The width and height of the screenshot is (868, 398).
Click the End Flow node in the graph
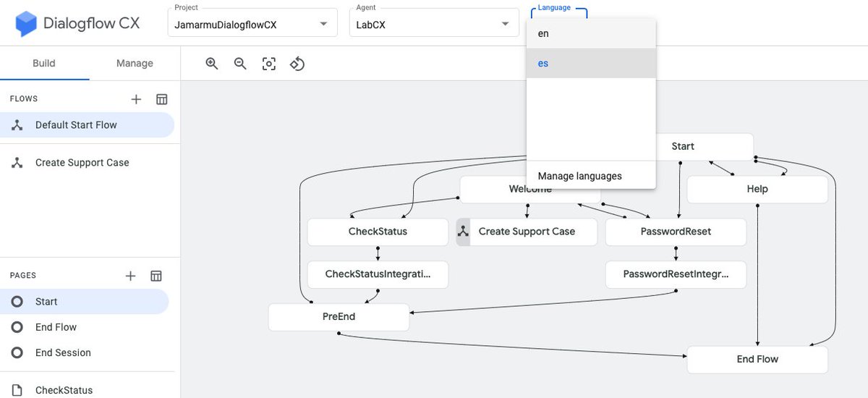coord(757,360)
